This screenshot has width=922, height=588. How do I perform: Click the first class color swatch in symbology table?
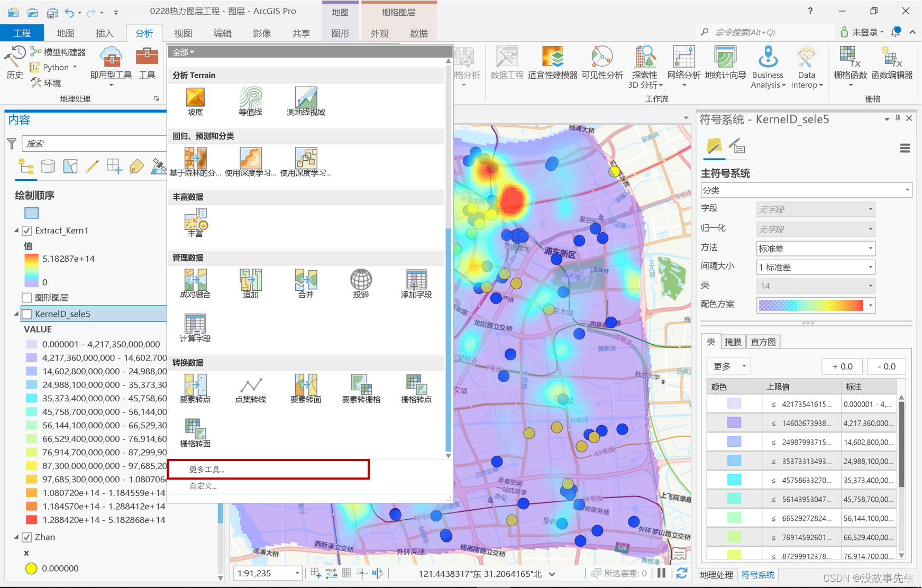(734, 404)
